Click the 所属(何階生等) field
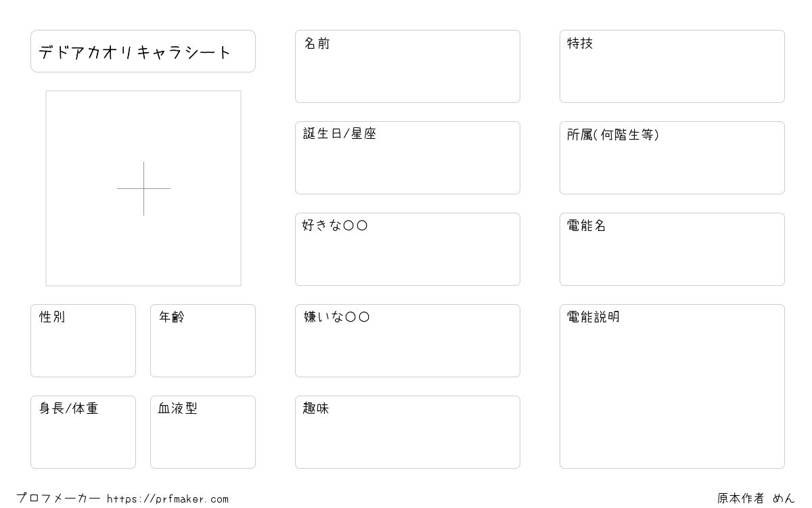The image size is (812, 508). (x=672, y=158)
